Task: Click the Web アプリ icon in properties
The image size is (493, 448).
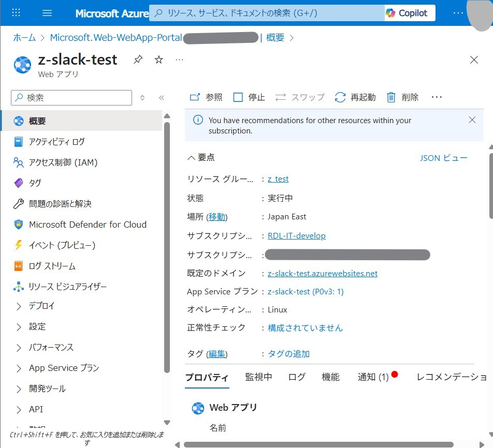Action: point(198,408)
